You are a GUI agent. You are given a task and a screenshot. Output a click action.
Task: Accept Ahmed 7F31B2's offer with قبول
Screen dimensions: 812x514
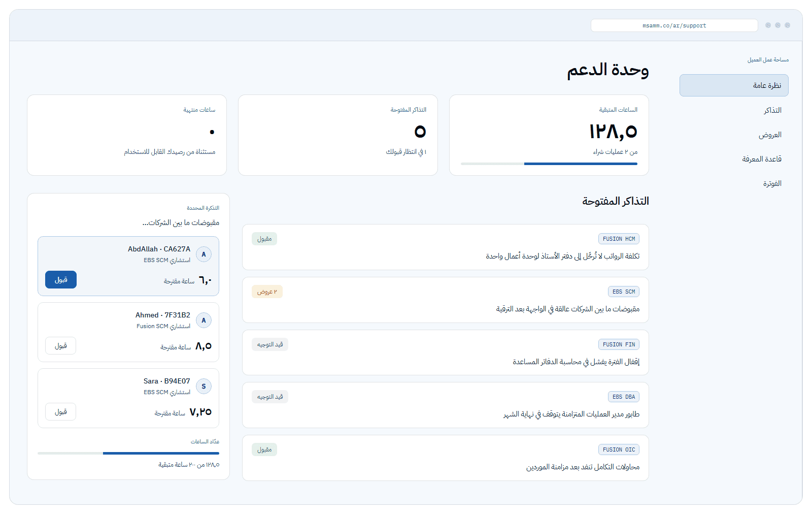61,346
